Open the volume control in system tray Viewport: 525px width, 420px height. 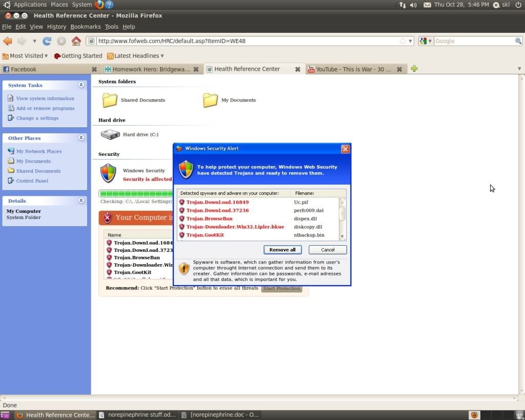[x=414, y=5]
